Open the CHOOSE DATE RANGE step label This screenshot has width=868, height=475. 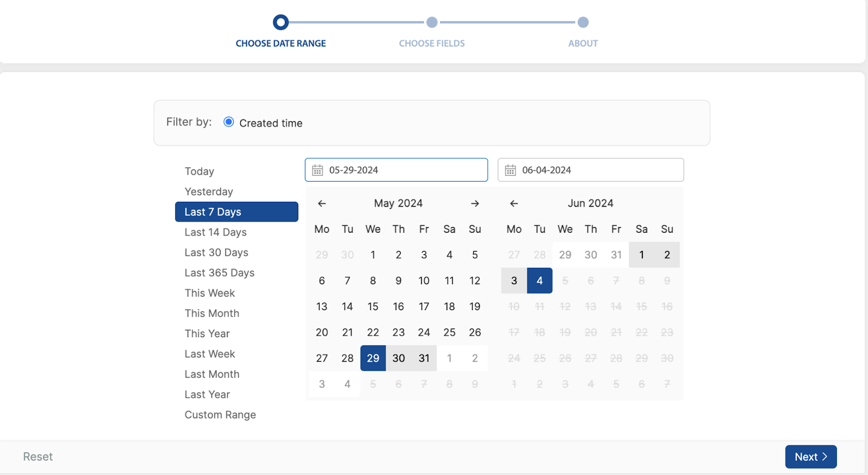(280, 43)
